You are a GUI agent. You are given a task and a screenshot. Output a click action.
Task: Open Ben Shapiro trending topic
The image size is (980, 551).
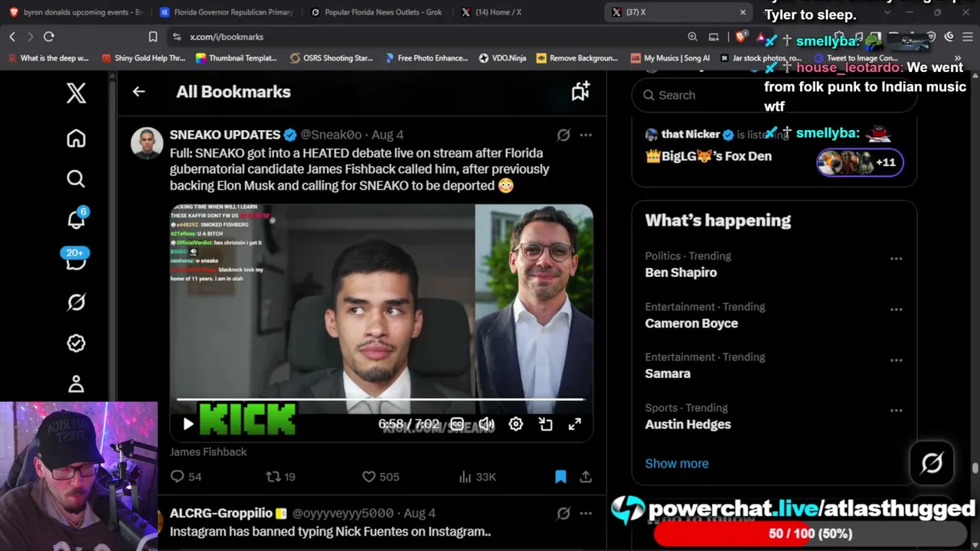681,272
